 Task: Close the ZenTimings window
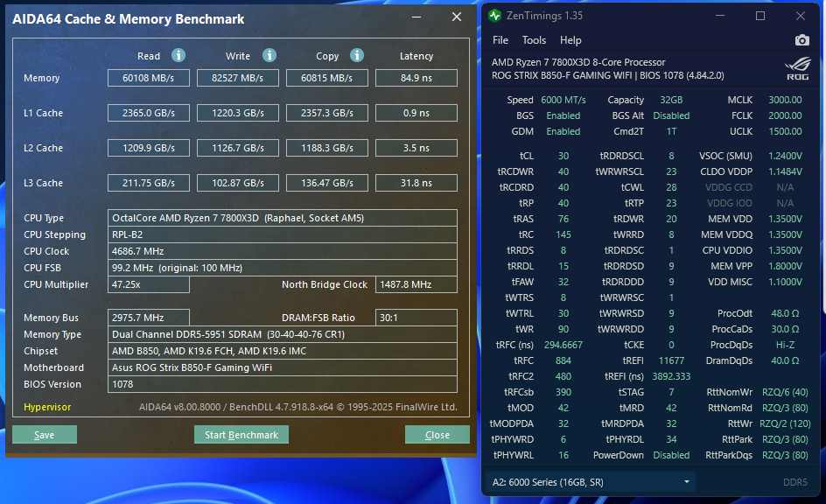tap(800, 16)
